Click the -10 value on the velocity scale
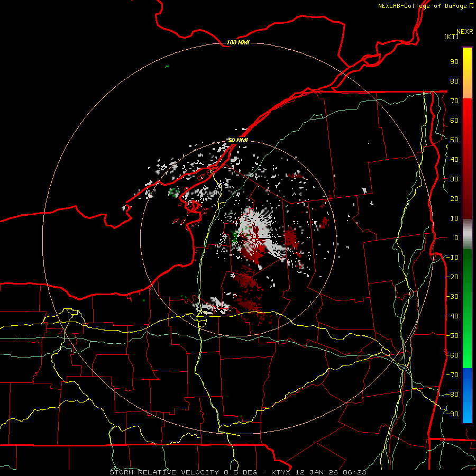 (x=452, y=258)
